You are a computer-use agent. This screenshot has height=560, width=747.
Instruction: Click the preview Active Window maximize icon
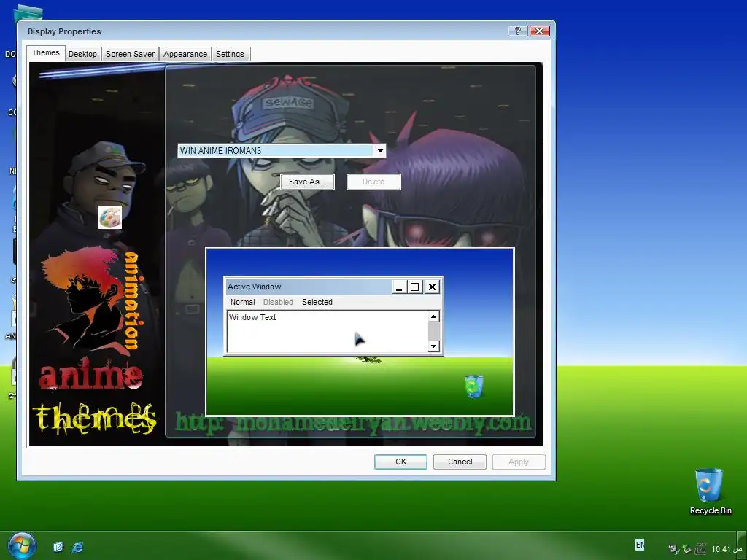(415, 287)
